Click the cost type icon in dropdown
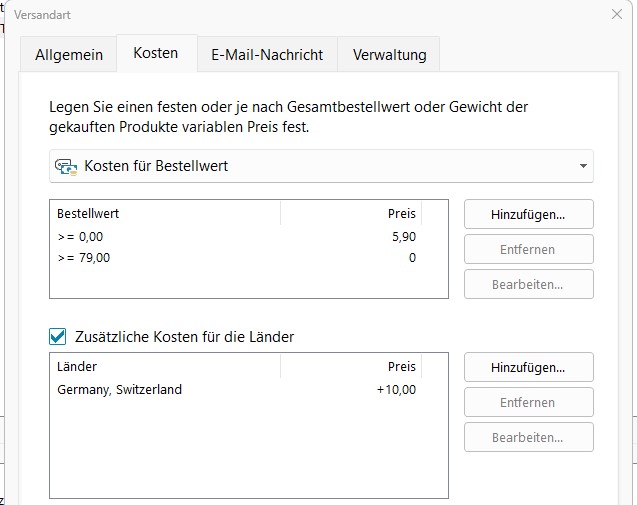 click(x=67, y=166)
